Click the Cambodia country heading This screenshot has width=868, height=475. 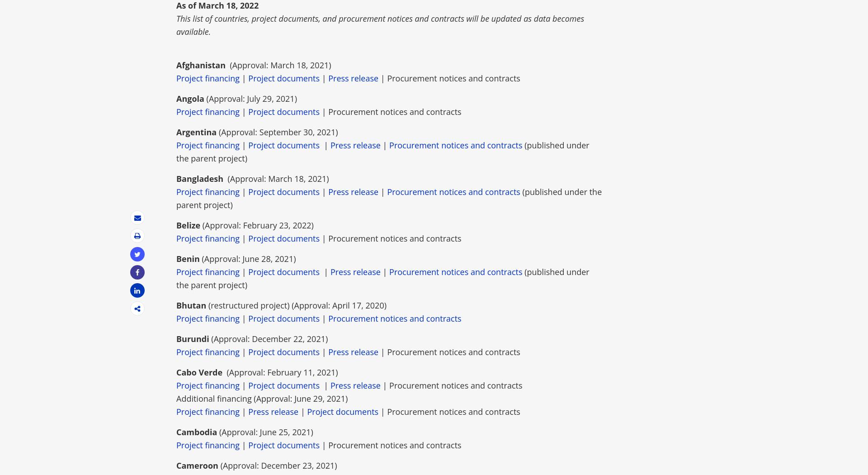[197, 432]
